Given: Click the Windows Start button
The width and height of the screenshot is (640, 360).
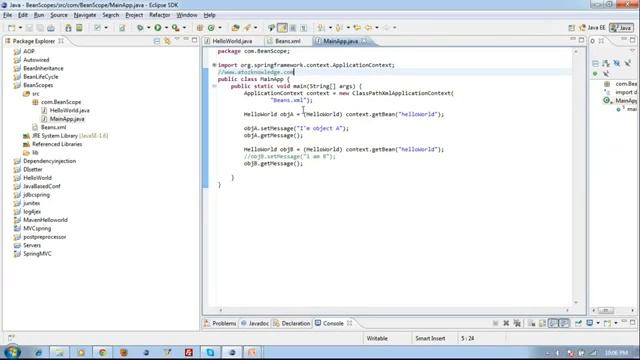Looking at the screenshot, I should (x=12, y=352).
